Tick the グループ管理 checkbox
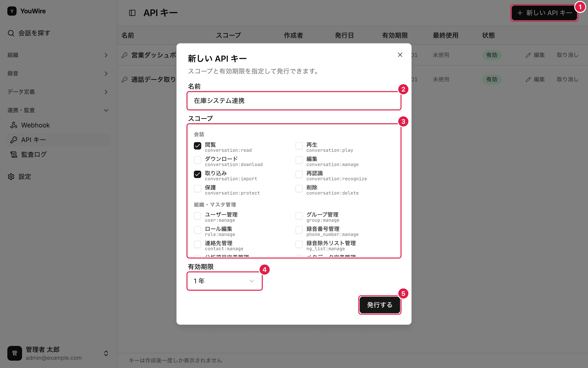The image size is (588, 368). click(x=299, y=216)
